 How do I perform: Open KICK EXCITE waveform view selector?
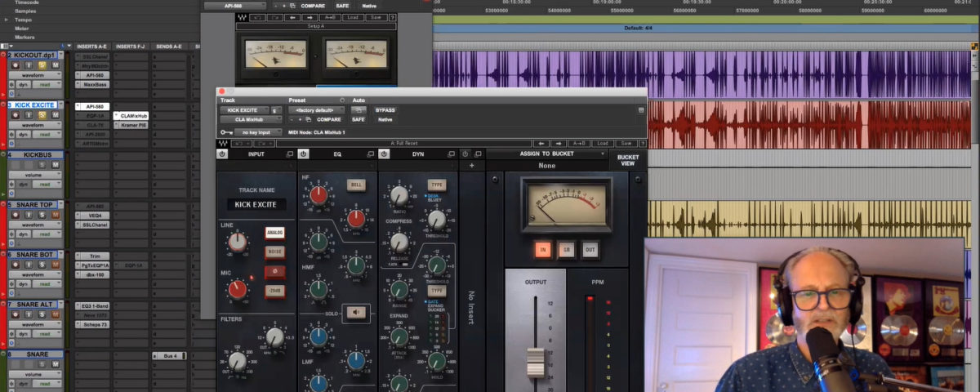coord(34,125)
